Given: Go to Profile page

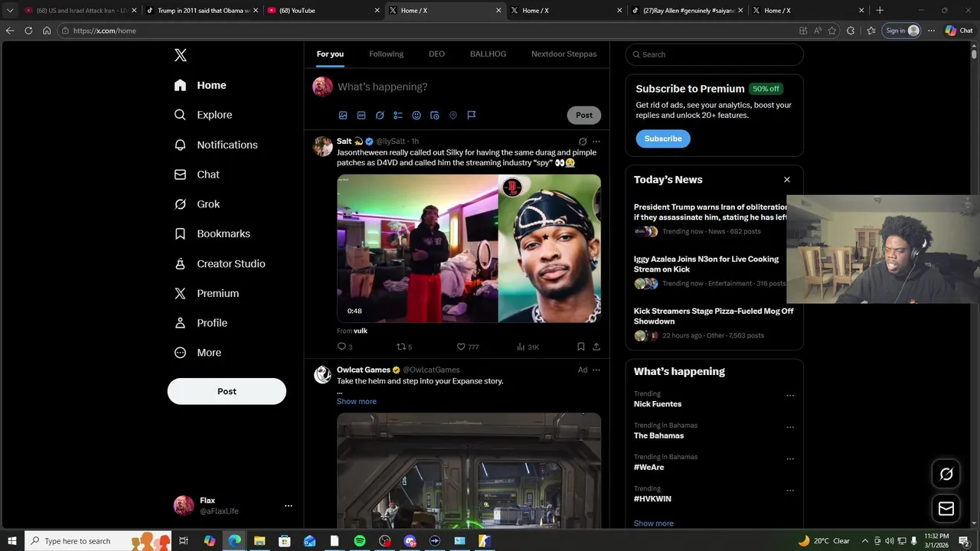Looking at the screenshot, I should (201, 323).
